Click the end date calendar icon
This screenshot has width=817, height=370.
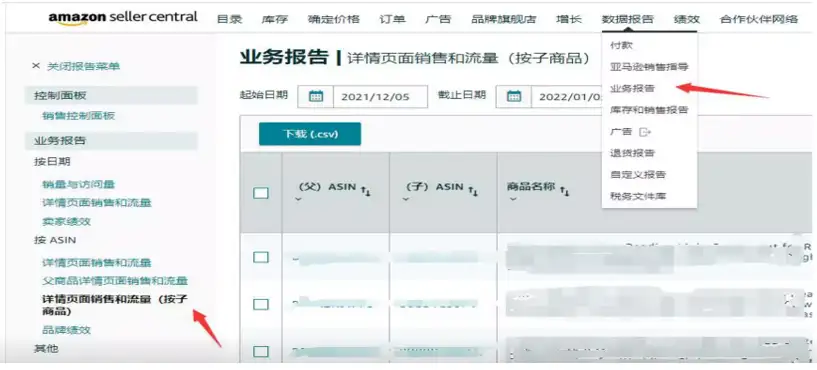514,96
